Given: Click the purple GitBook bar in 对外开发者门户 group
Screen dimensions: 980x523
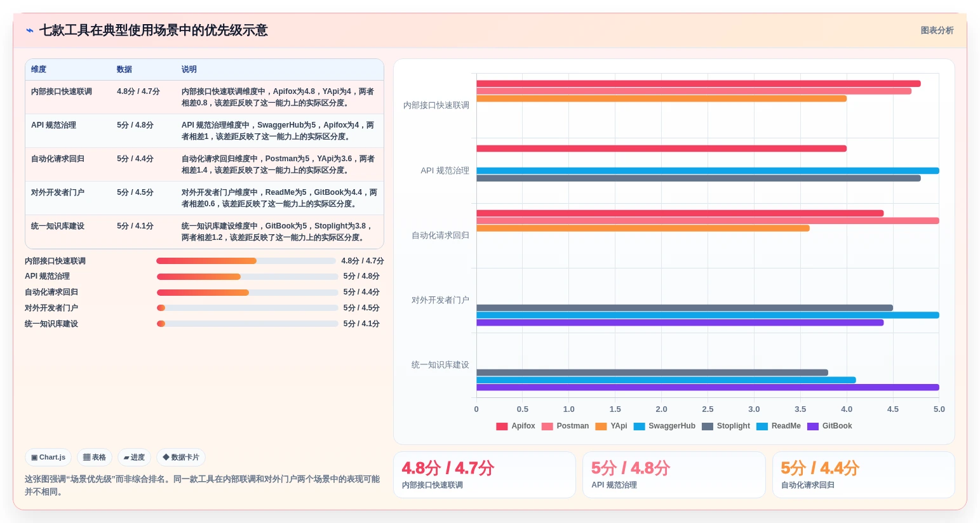Looking at the screenshot, I should pyautogui.click(x=680, y=322).
